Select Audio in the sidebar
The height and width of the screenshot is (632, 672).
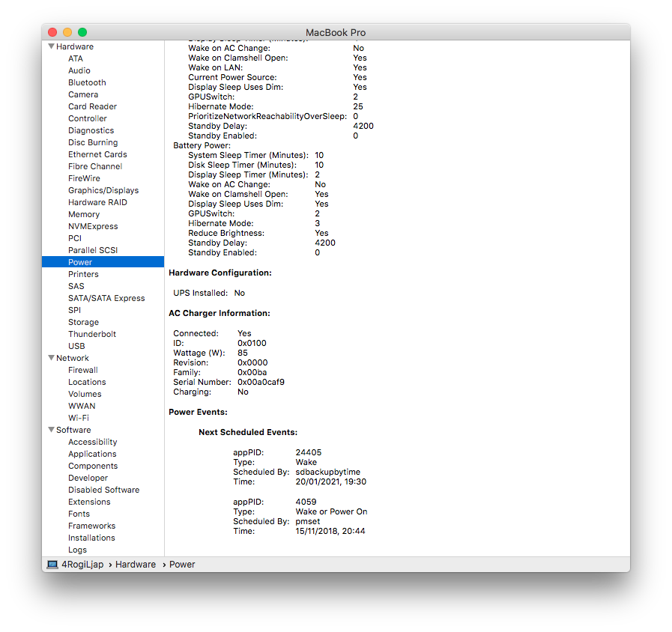point(79,70)
